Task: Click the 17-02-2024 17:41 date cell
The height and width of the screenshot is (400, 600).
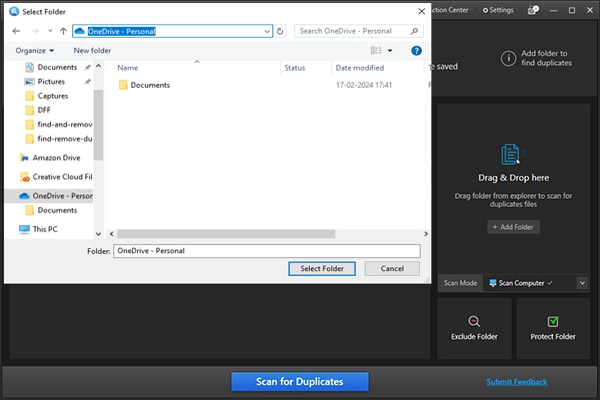Action: [x=364, y=85]
